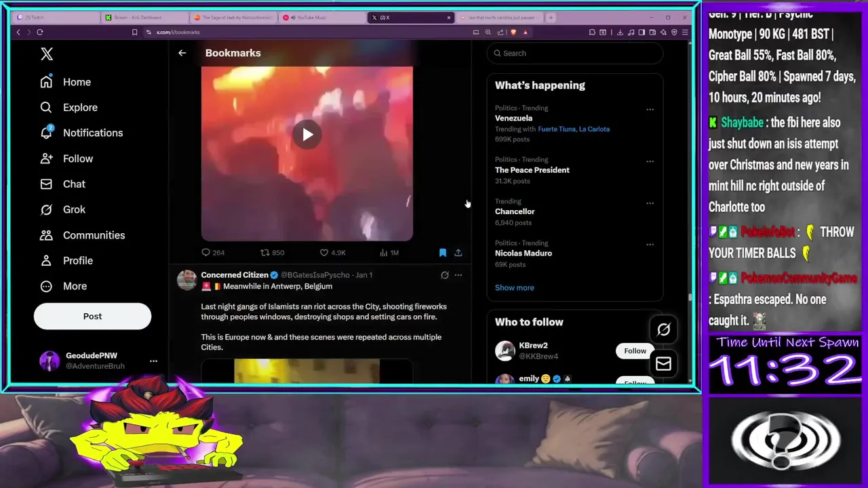Click the Fuerte Tiuna, La Carlota link
868x488 pixels.
tap(574, 129)
